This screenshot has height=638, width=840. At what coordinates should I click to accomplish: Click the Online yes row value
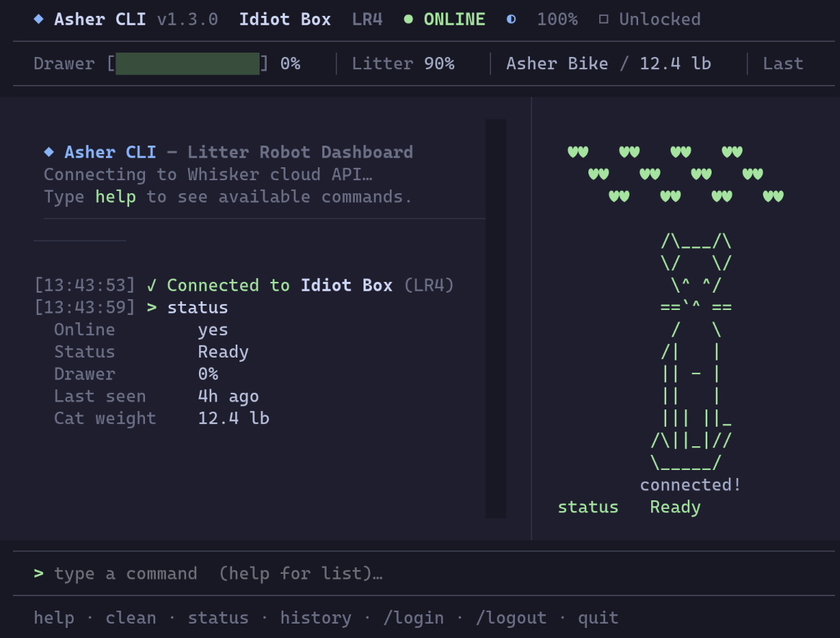(213, 330)
